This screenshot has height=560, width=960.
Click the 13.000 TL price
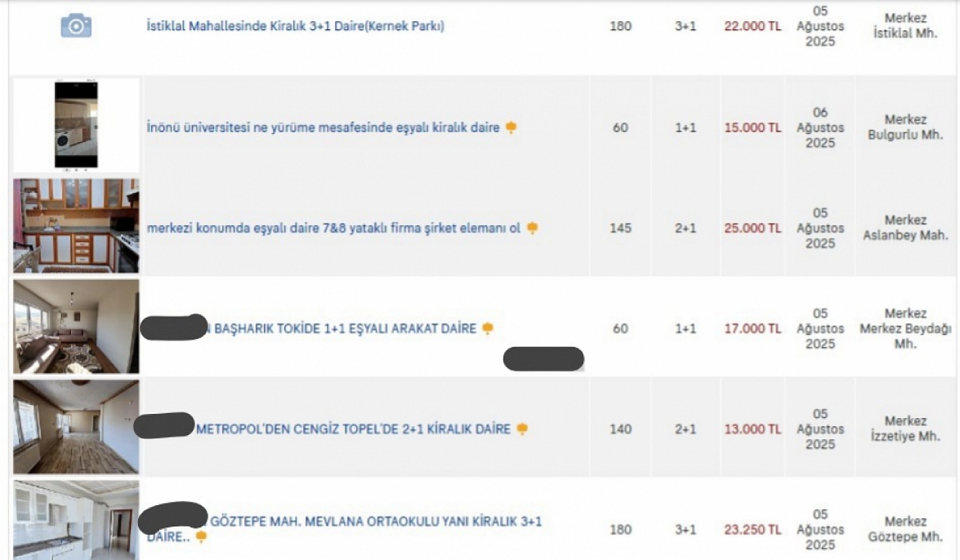click(752, 429)
